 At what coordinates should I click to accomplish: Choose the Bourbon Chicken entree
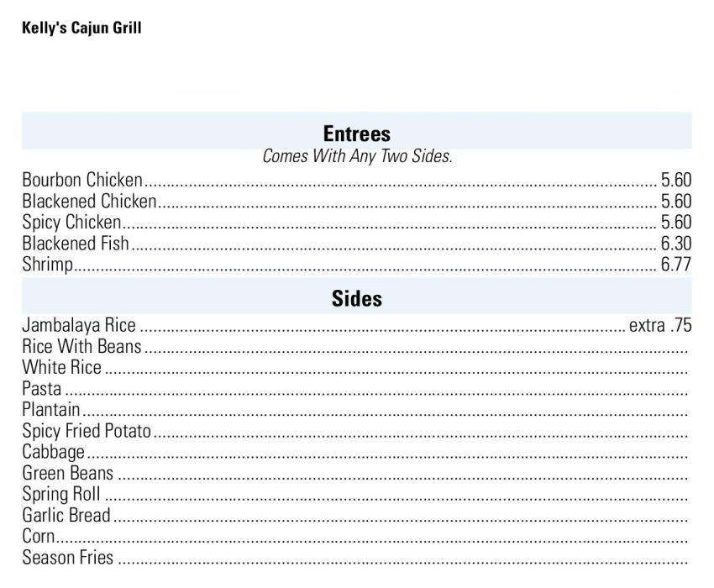click(82, 180)
